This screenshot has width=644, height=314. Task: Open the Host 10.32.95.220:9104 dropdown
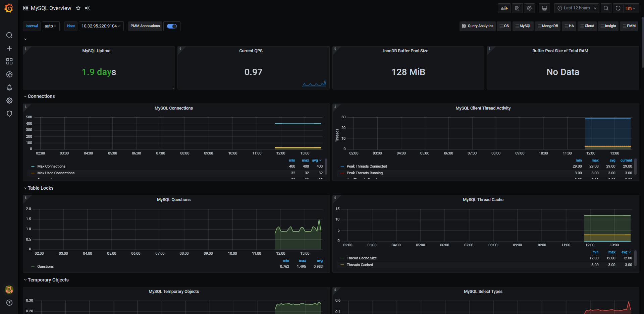click(x=101, y=26)
